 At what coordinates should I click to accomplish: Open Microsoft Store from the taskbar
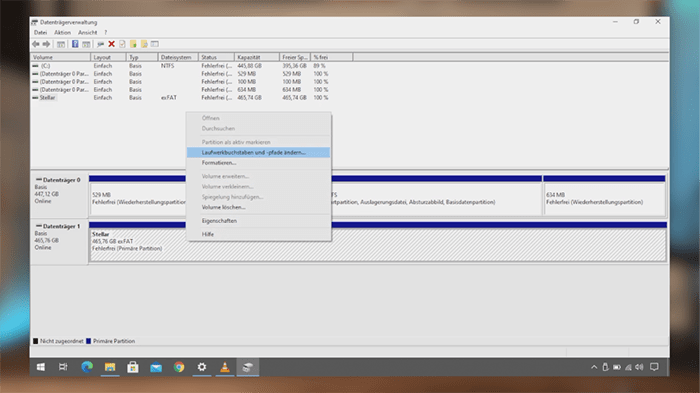coord(133,367)
